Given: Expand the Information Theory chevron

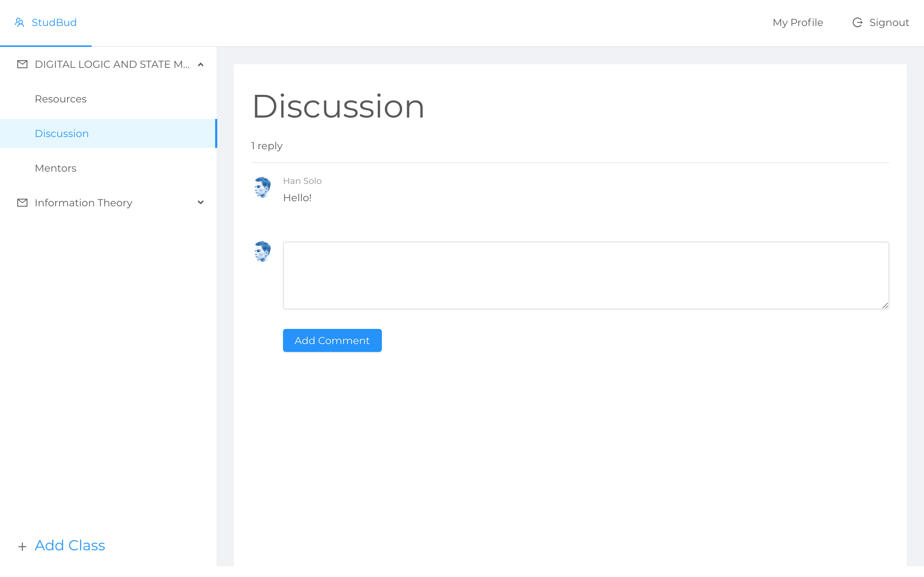Looking at the screenshot, I should [x=200, y=203].
